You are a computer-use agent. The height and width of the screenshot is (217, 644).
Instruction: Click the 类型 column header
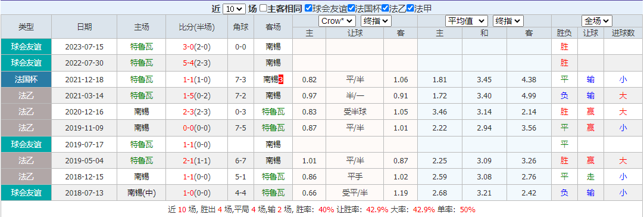point(26,27)
